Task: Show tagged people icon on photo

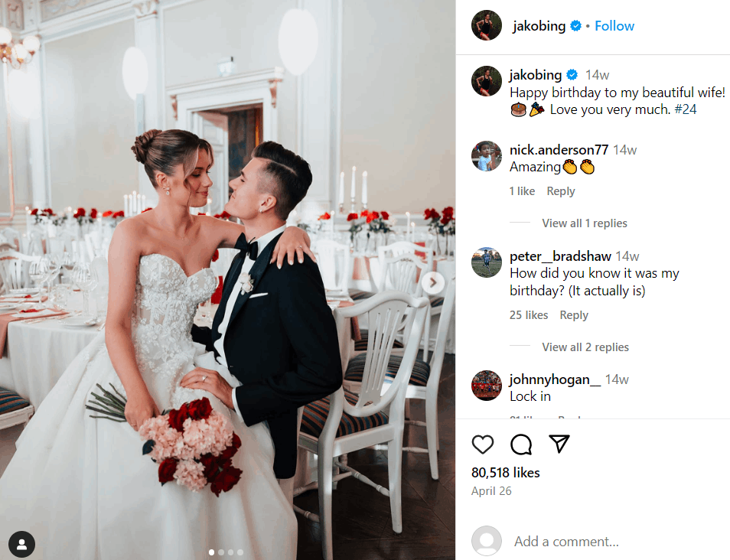Action: click(22, 544)
